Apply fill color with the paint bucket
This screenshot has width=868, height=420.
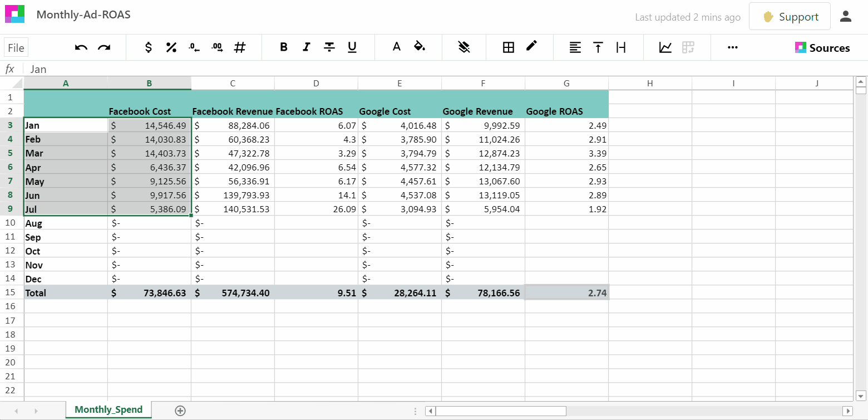(420, 47)
